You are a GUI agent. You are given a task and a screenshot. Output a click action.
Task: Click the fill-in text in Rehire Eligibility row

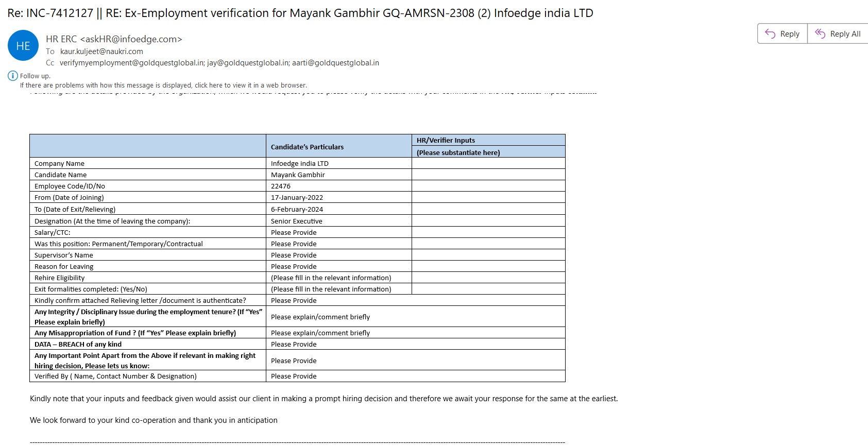(x=331, y=278)
